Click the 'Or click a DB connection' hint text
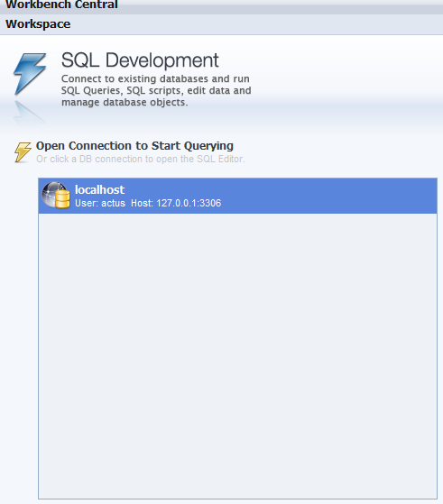The width and height of the screenshot is (443, 504). pos(140,159)
